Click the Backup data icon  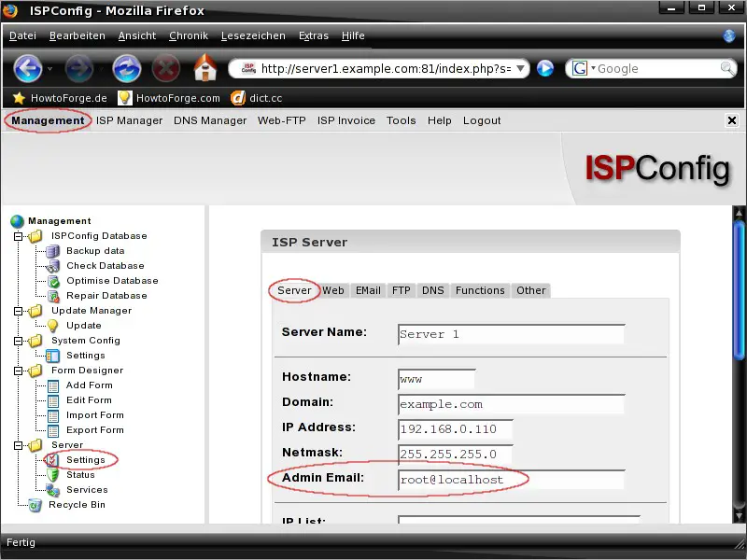tap(52, 251)
